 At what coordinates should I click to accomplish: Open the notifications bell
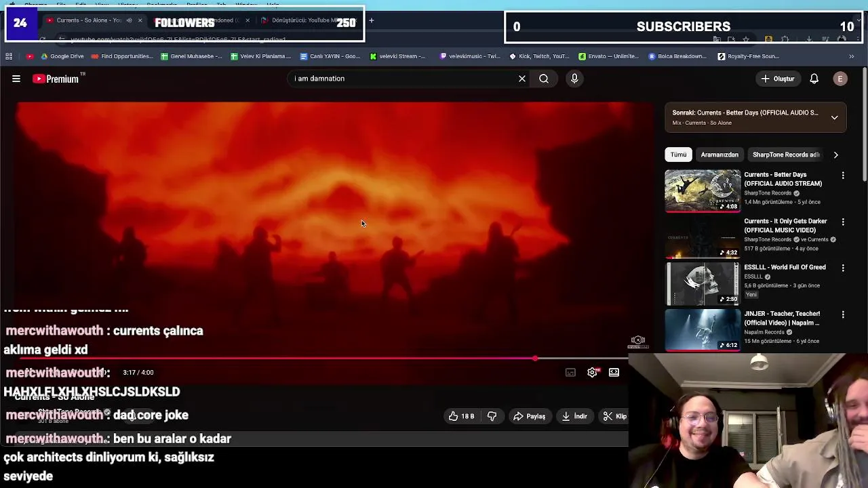[x=814, y=79]
